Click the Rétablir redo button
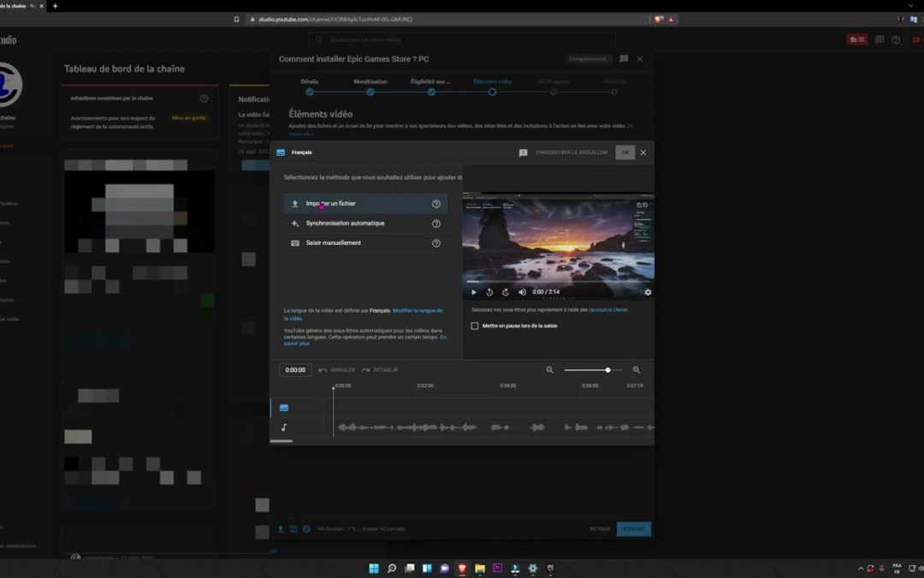This screenshot has width=924, height=578. pos(380,370)
